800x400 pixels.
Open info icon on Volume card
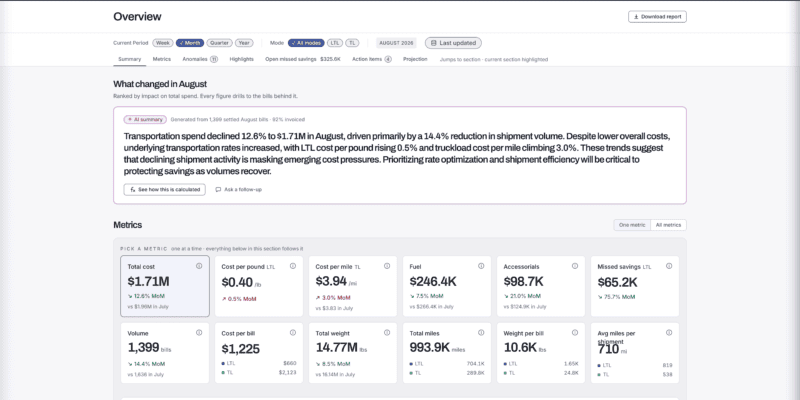click(199, 332)
